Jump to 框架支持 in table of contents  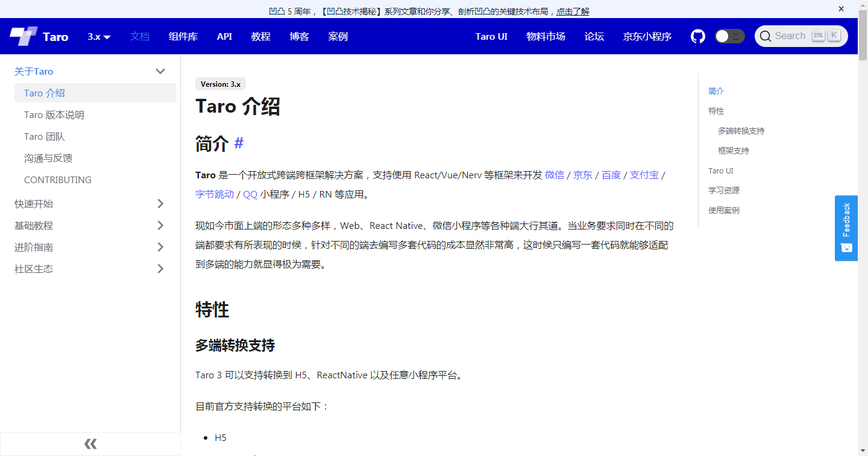(734, 151)
